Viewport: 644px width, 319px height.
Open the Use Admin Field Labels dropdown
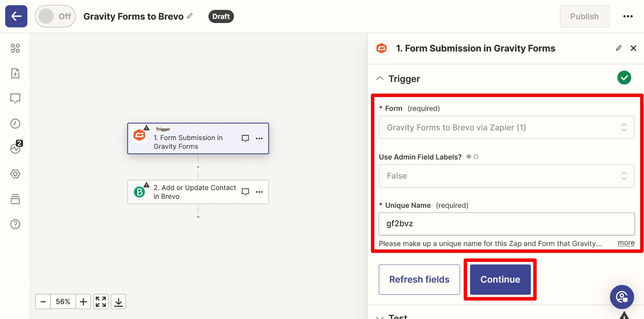click(506, 176)
